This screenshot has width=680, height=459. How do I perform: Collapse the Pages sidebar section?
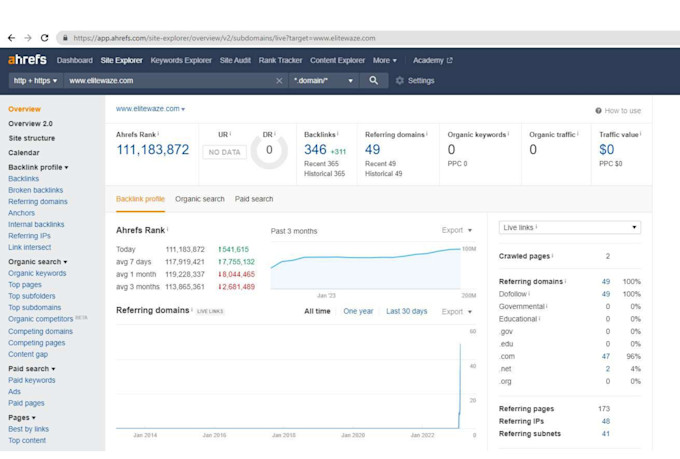tap(22, 418)
